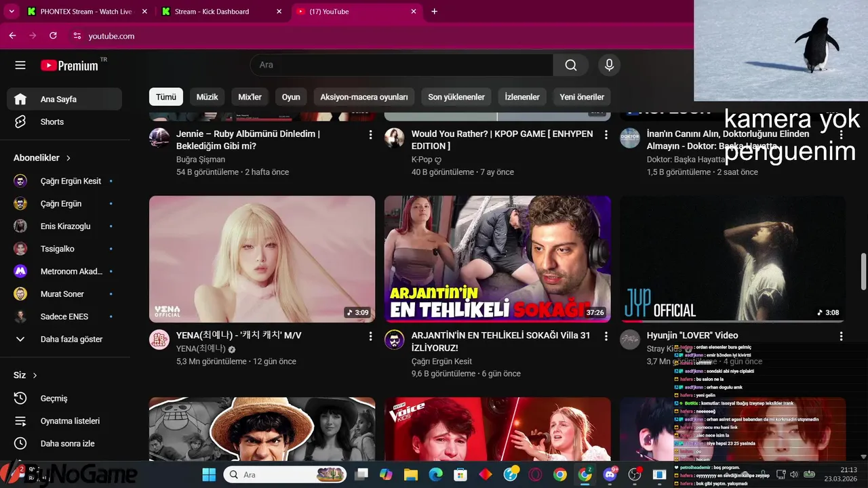Select the Müzik filter chip
The height and width of the screenshot is (488, 868).
[207, 97]
